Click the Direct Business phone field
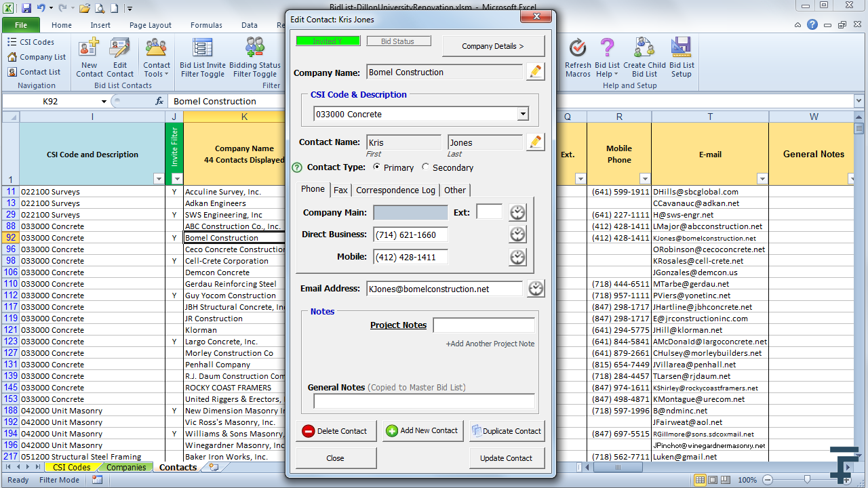This screenshot has width=868, height=488. (410, 235)
